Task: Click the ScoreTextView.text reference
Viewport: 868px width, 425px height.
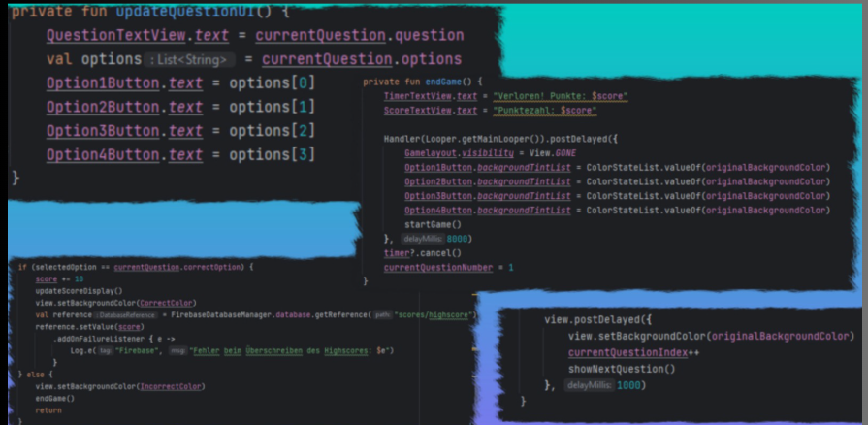Action: point(431,111)
